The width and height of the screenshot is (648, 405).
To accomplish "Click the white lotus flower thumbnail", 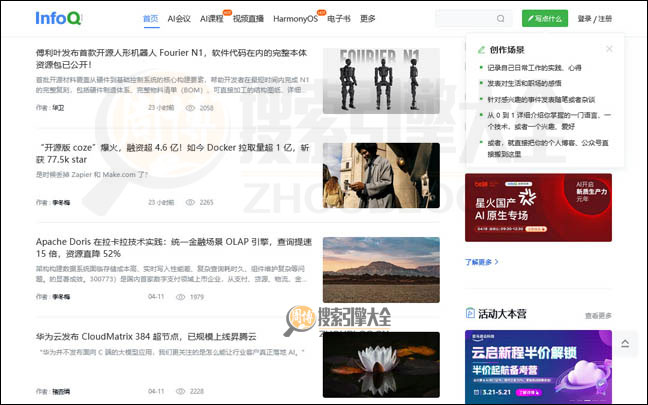I will [381, 364].
